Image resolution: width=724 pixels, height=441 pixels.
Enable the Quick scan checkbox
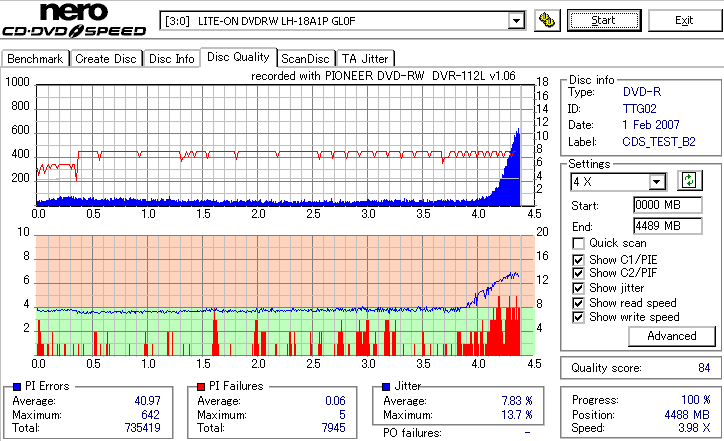578,243
